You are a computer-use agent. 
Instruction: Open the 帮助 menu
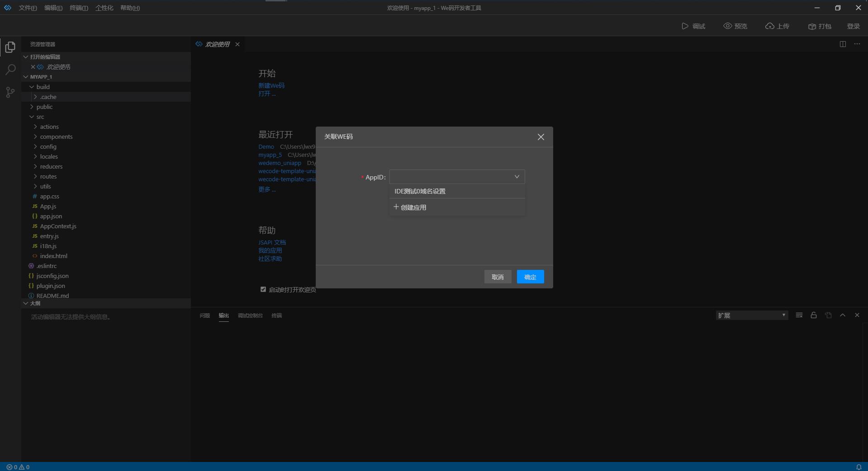pos(129,8)
